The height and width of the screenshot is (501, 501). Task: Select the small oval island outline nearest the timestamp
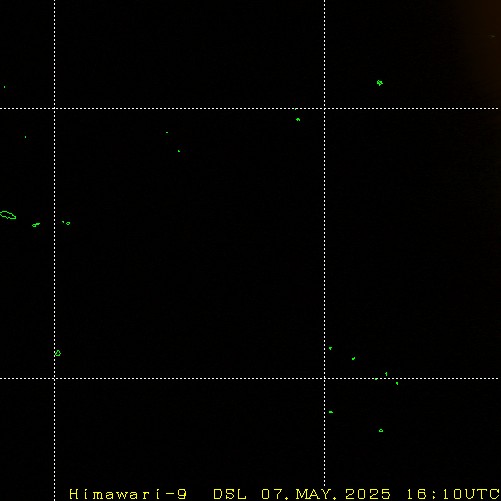(x=381, y=431)
